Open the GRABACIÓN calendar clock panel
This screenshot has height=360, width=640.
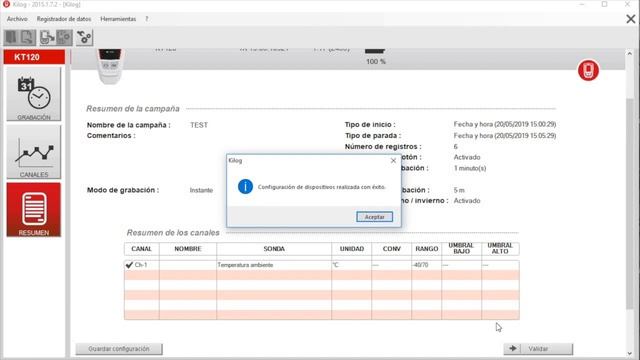pyautogui.click(x=33, y=94)
